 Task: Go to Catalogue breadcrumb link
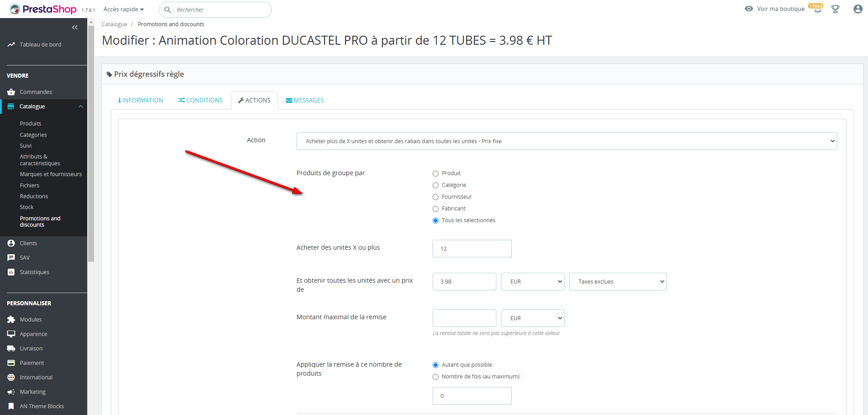(x=114, y=24)
